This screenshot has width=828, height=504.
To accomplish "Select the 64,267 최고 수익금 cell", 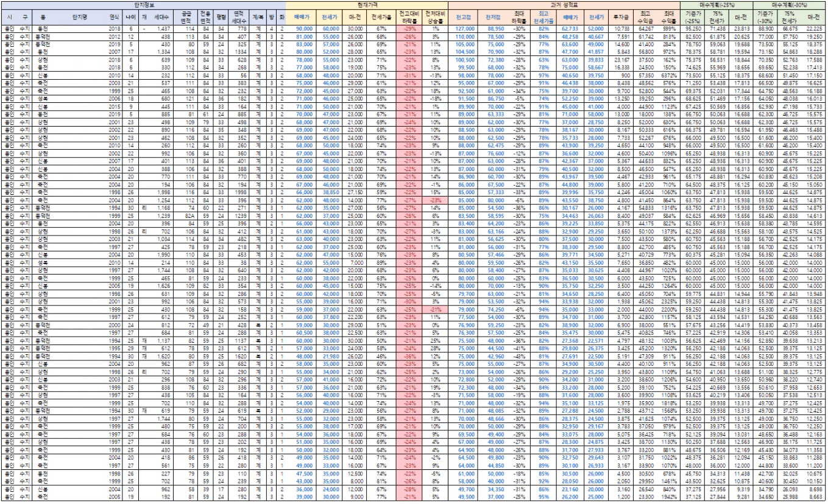I will tap(646, 29).
